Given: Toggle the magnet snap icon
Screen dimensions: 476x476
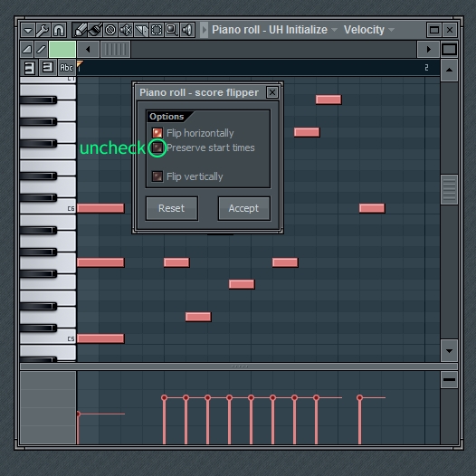Looking at the screenshot, I should [59, 30].
